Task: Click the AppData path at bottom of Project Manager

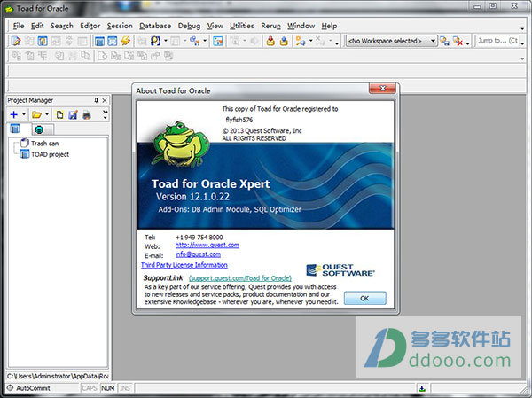Action: coord(58,376)
